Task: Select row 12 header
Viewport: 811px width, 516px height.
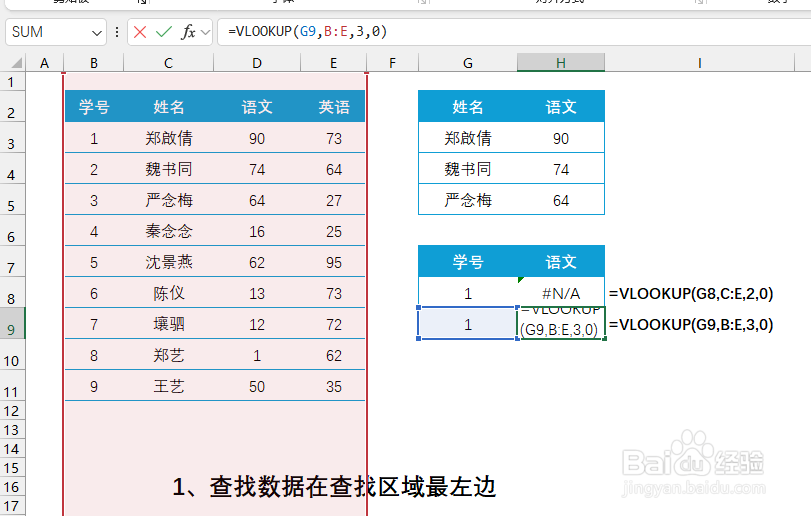Action: tap(12, 411)
